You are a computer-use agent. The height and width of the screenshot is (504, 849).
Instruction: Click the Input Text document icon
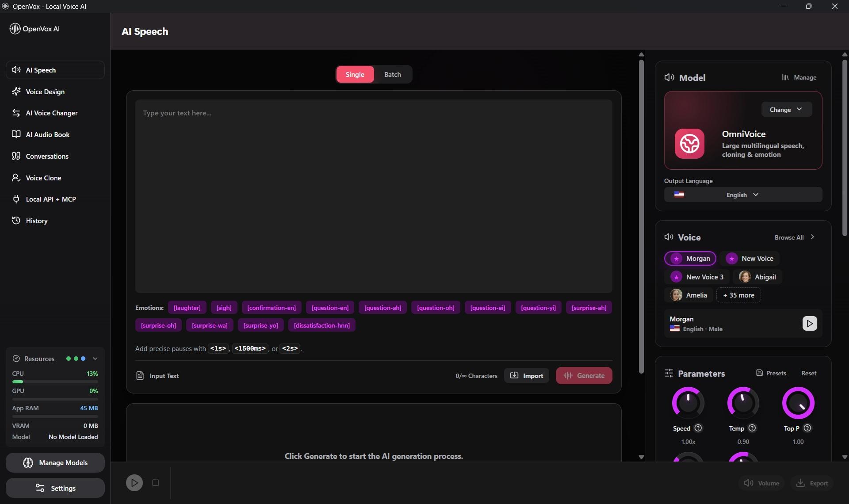(x=140, y=376)
